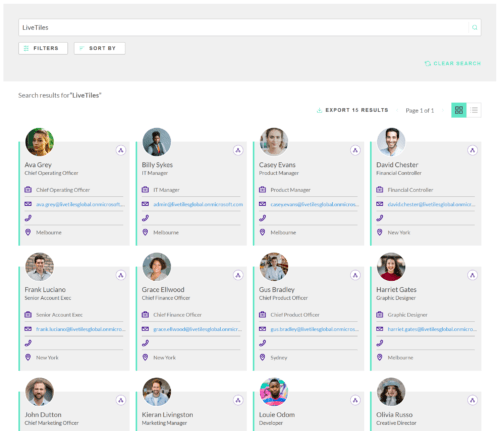Click job title icon on Frank Luciano card
The width and height of the screenshot is (500, 431).
pyautogui.click(x=28, y=314)
